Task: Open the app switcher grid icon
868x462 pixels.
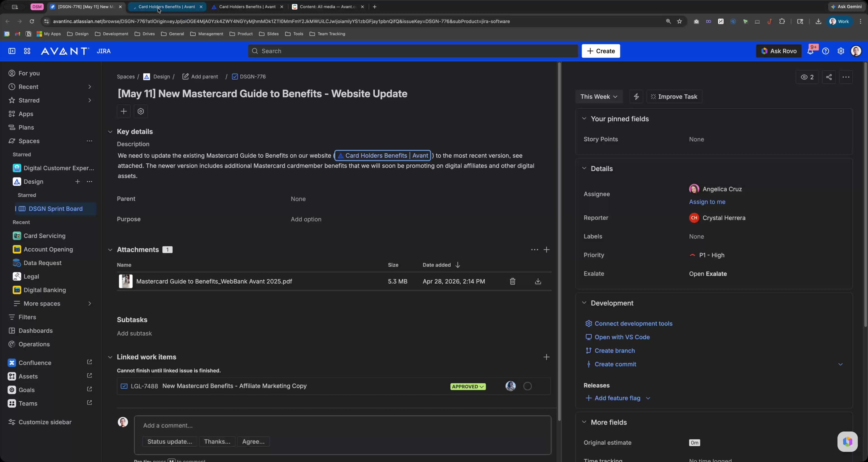Action: point(27,51)
